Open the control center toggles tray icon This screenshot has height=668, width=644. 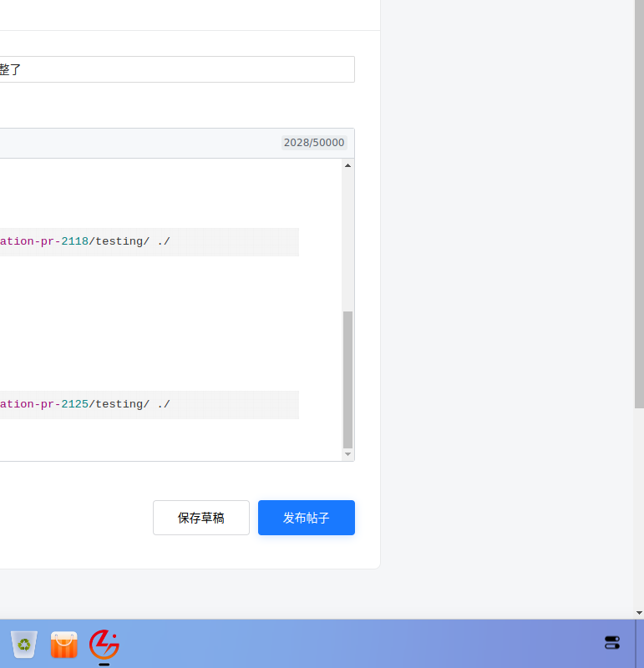point(612,642)
